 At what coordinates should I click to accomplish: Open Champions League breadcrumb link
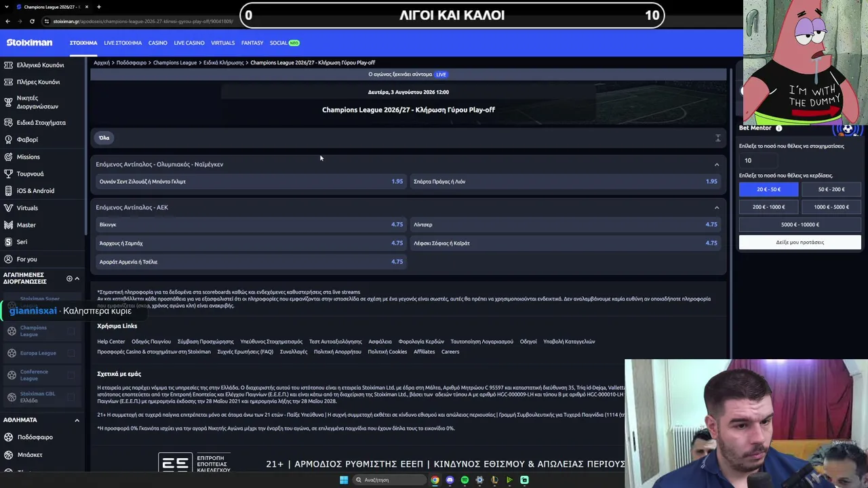(175, 63)
